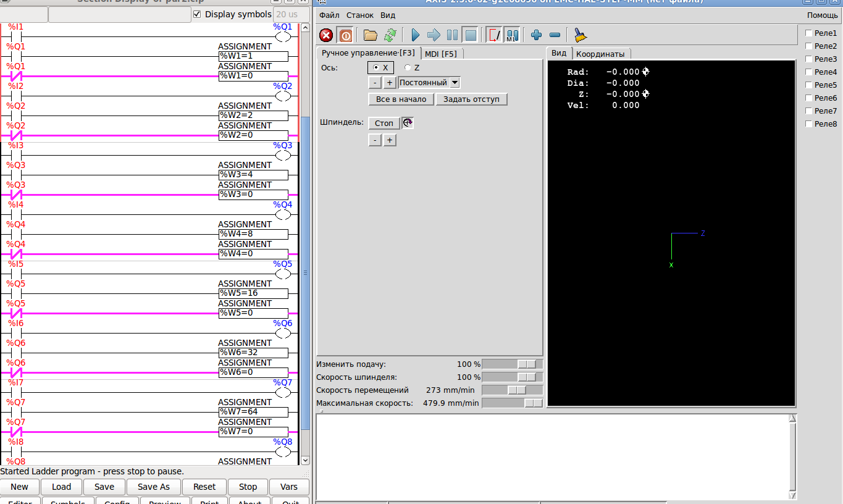Viewport: 843px width, 504px height.
Task: Enable the Реле3 checkbox
Action: tap(809, 59)
